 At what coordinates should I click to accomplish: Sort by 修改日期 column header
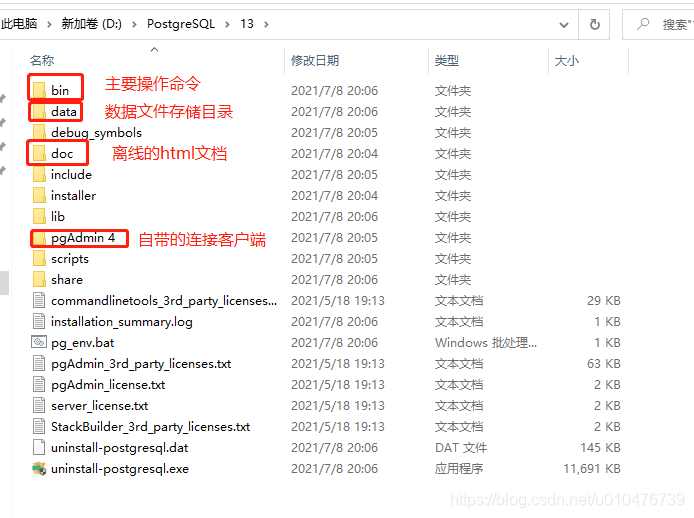tap(315, 61)
